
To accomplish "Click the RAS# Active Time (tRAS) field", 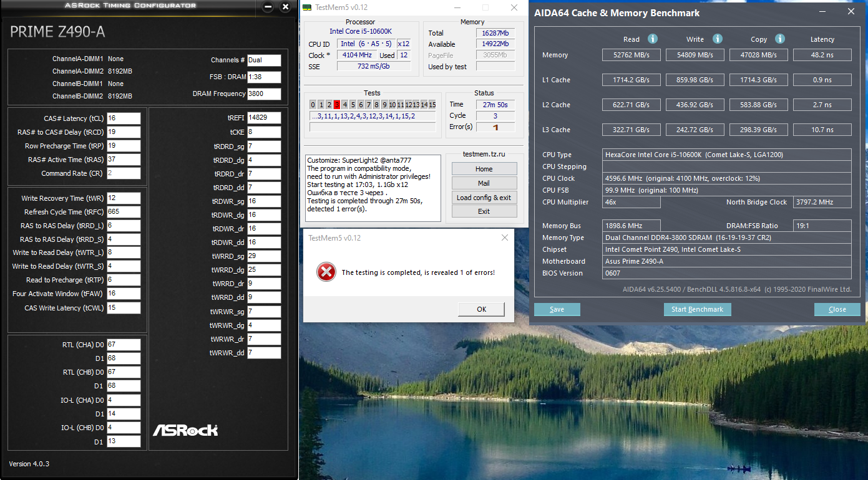I will [124, 160].
